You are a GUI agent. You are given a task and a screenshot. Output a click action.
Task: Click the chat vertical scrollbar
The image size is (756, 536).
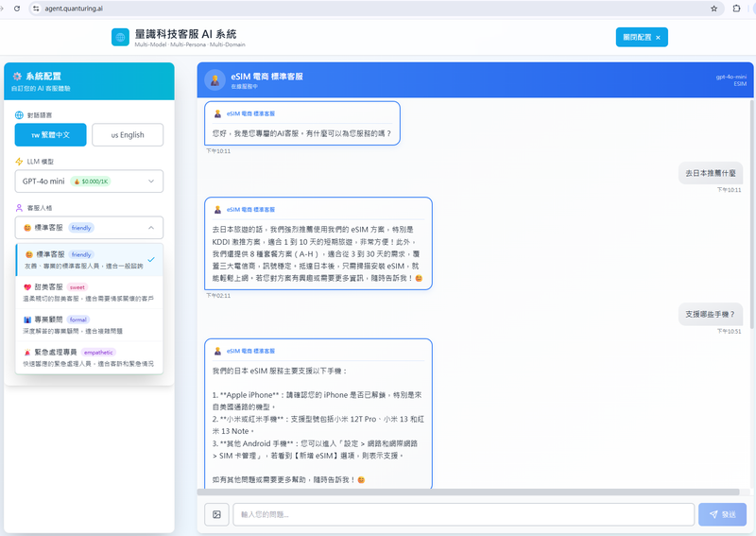751,213
